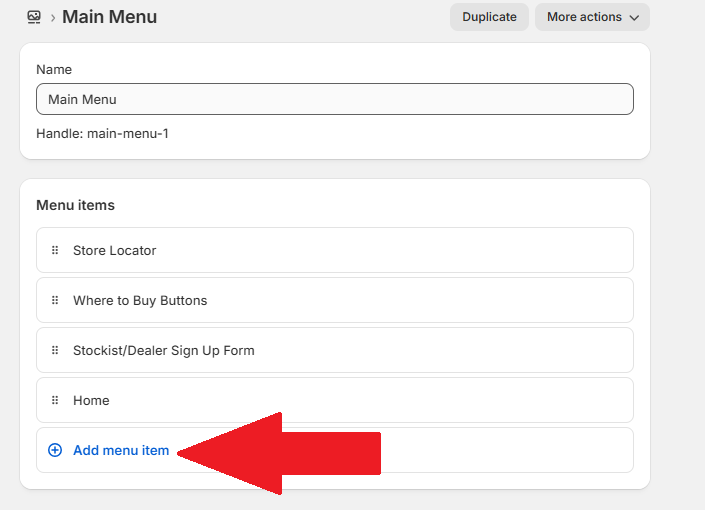The height and width of the screenshot is (510, 705).
Task: Open the Stockist/Dealer Sign Up Form item
Action: [x=164, y=350]
